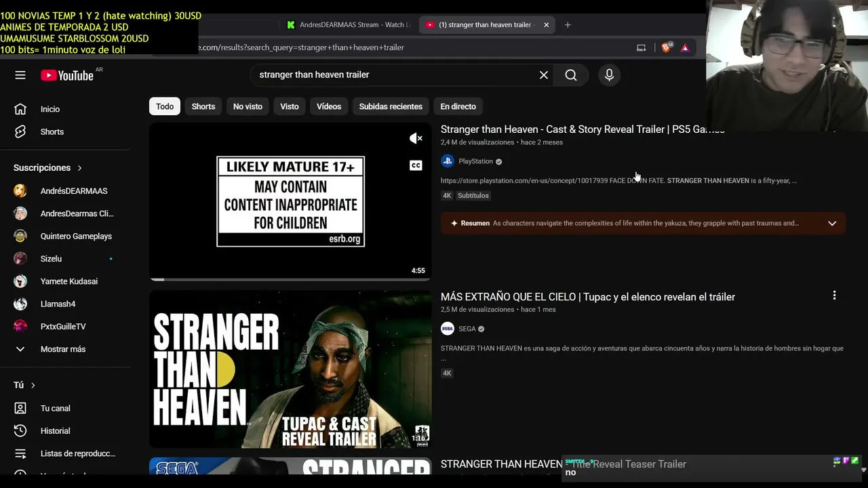Viewport: 868px width, 488px height.
Task: Open AndrésDEARMAAS channel avatar
Action: click(20, 191)
